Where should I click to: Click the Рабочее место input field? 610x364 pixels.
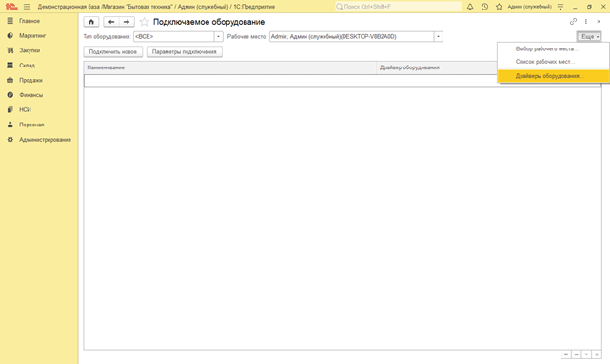[352, 36]
